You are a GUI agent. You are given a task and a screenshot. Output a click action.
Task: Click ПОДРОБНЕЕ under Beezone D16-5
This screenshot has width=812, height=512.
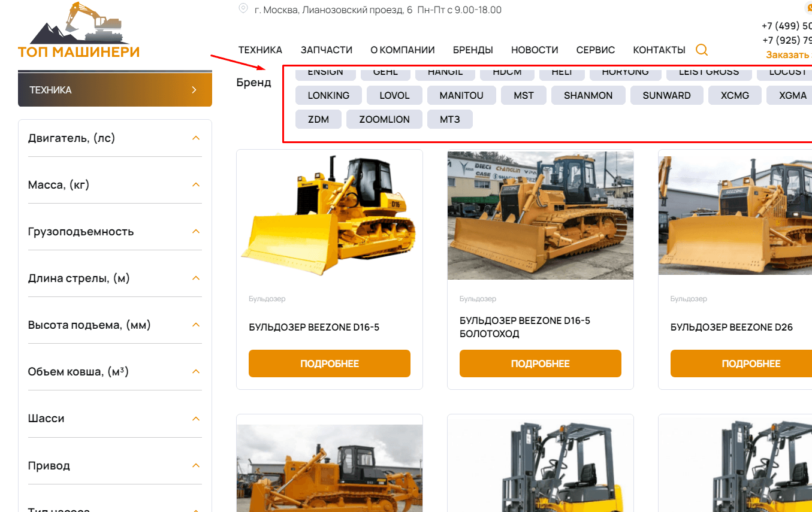pyautogui.click(x=330, y=363)
